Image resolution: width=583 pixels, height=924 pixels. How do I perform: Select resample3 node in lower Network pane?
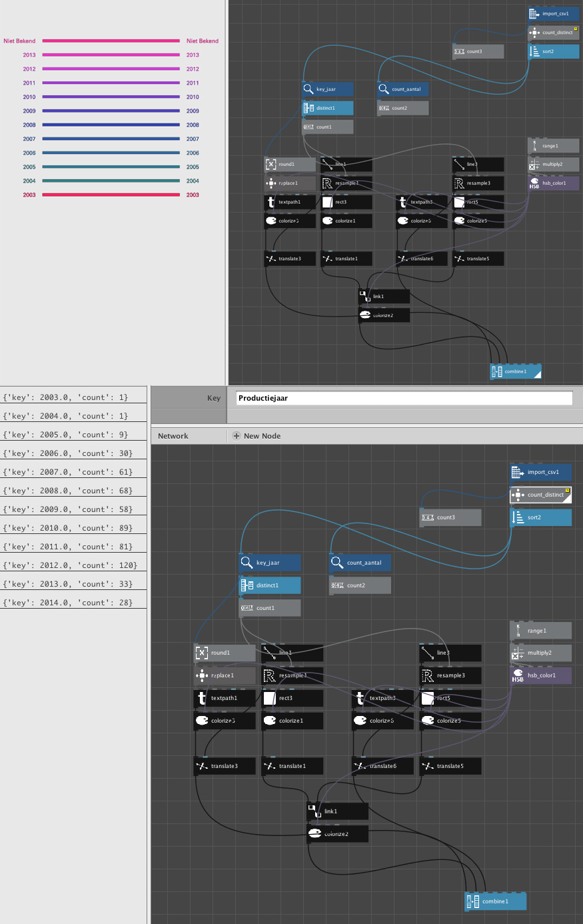tap(450, 675)
